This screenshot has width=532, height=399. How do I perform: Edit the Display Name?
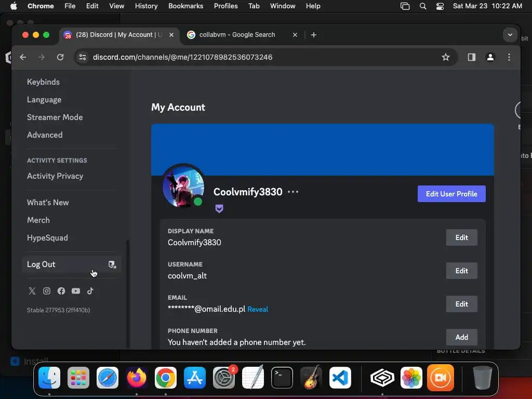(461, 237)
